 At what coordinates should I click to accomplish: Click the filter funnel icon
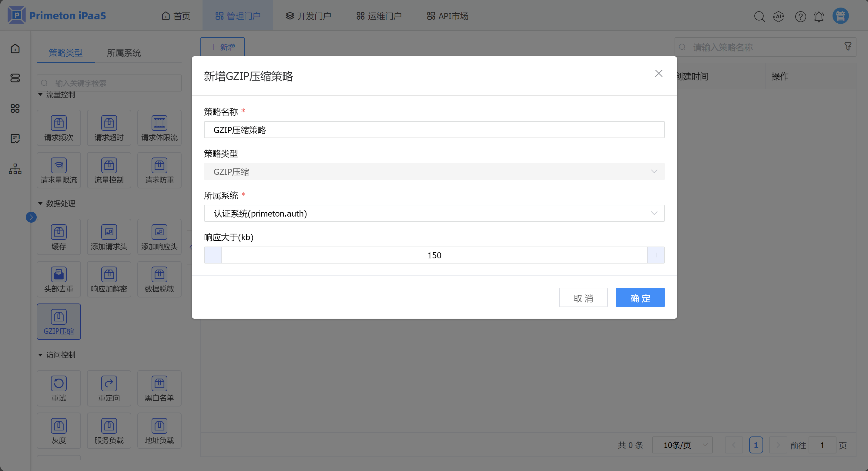(x=848, y=46)
